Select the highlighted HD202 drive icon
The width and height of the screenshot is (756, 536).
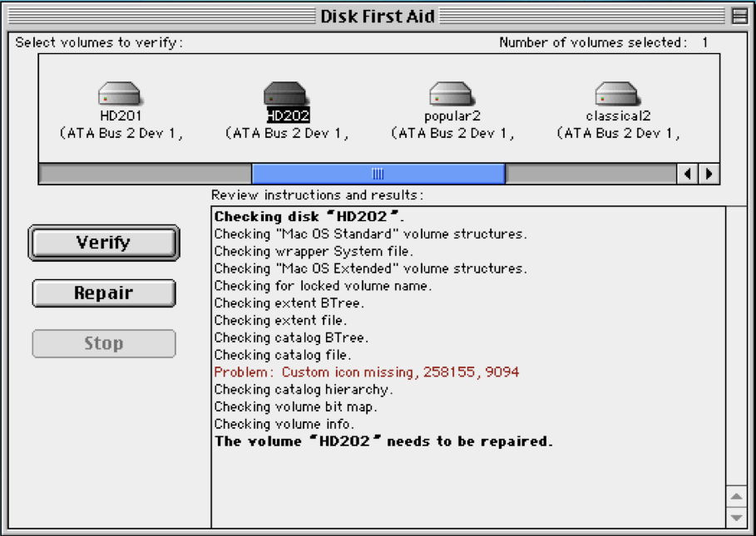(x=285, y=94)
